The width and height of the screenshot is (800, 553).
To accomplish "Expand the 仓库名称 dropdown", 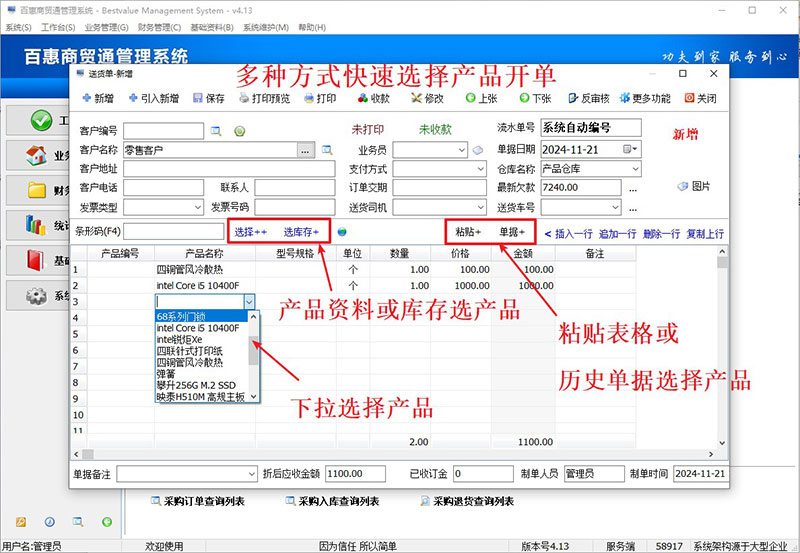I will pyautogui.click(x=635, y=168).
